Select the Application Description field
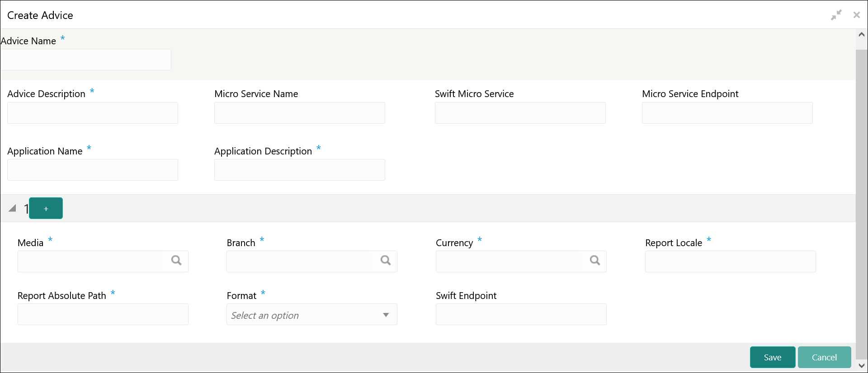This screenshot has height=373, width=868. point(300,170)
